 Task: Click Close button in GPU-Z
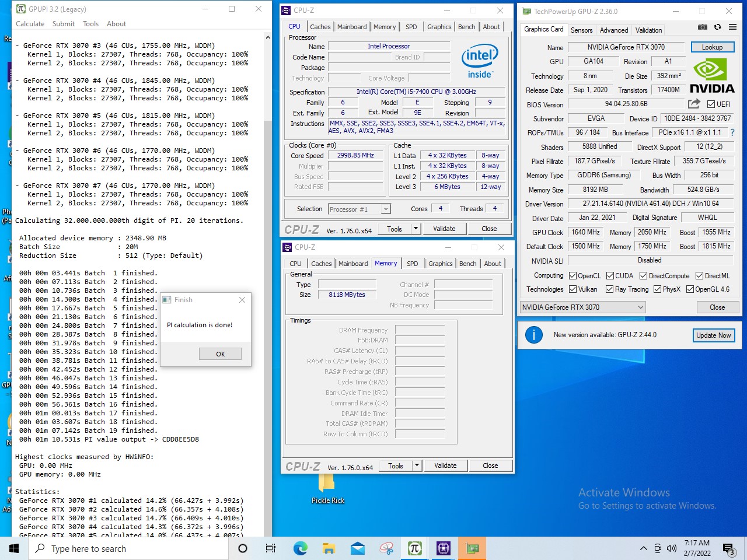point(717,307)
